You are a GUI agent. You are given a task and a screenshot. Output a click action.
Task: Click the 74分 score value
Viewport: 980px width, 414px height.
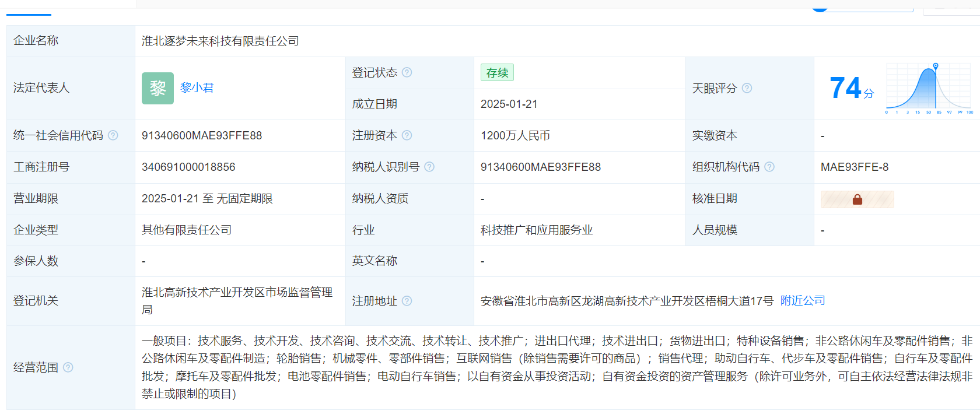[852, 88]
